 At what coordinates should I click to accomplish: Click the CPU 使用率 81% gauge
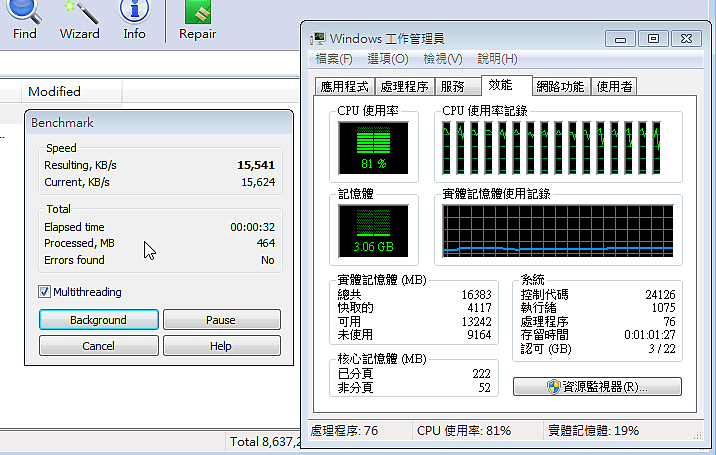coord(373,148)
